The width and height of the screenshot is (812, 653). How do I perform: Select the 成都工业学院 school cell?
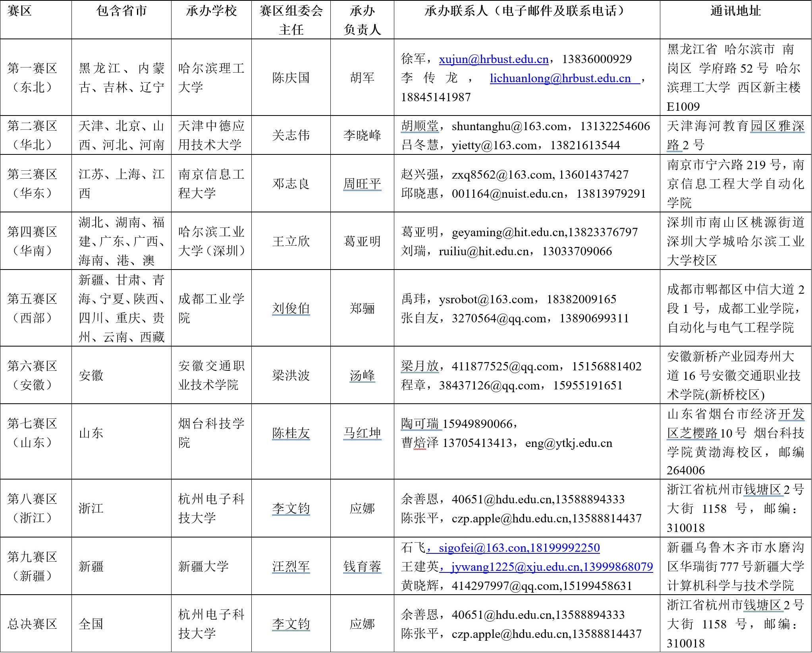tap(211, 308)
